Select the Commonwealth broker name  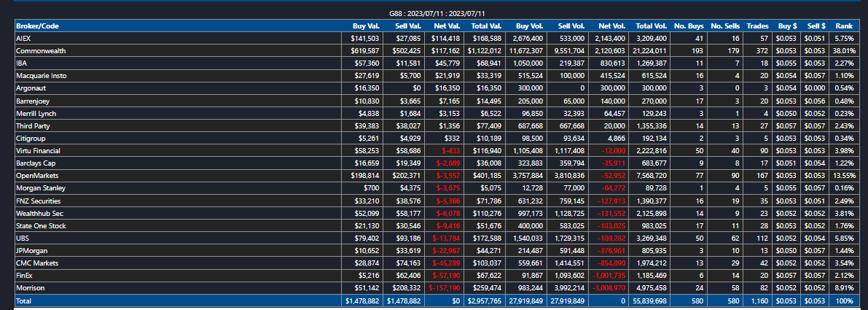click(41, 51)
